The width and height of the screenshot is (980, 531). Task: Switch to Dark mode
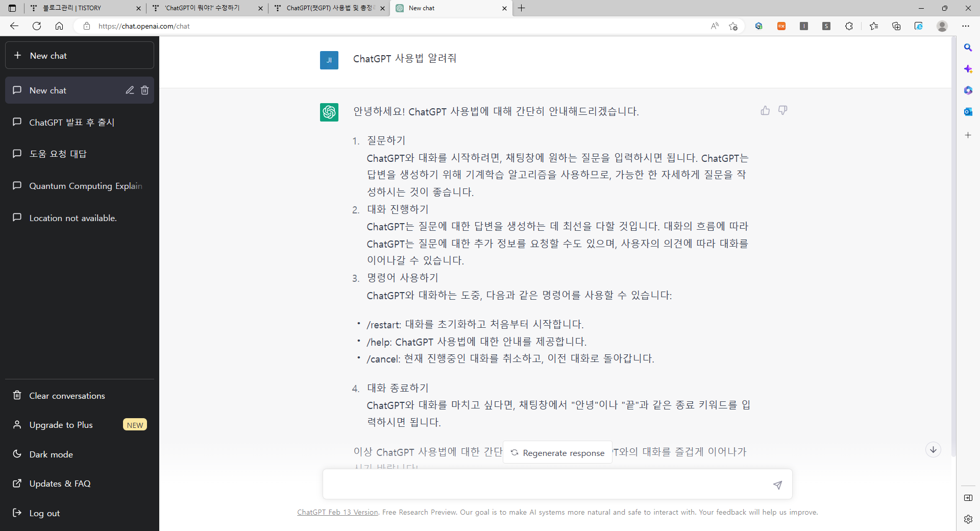pos(50,454)
